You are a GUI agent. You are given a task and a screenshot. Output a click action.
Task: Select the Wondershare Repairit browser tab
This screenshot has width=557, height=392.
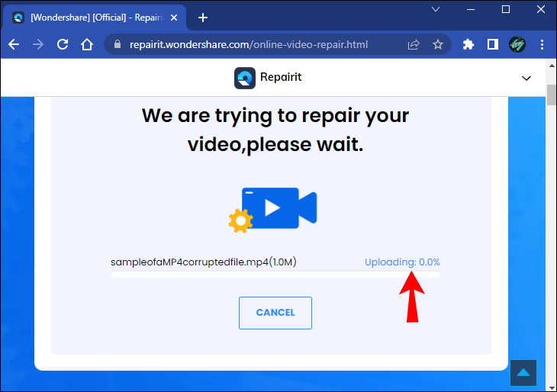[x=95, y=18]
